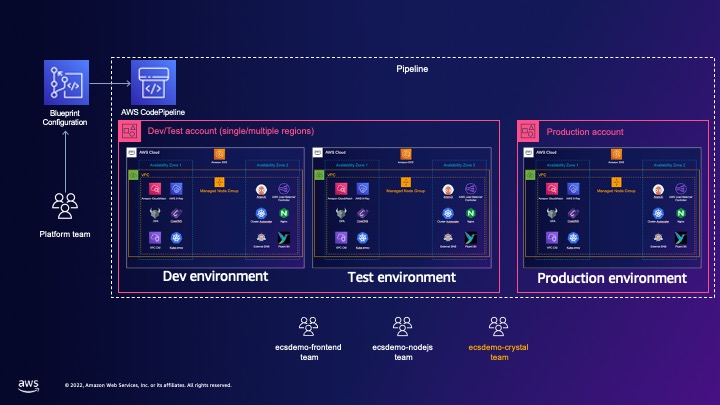Click ArgoCD icon in Test environment

tap(448, 190)
